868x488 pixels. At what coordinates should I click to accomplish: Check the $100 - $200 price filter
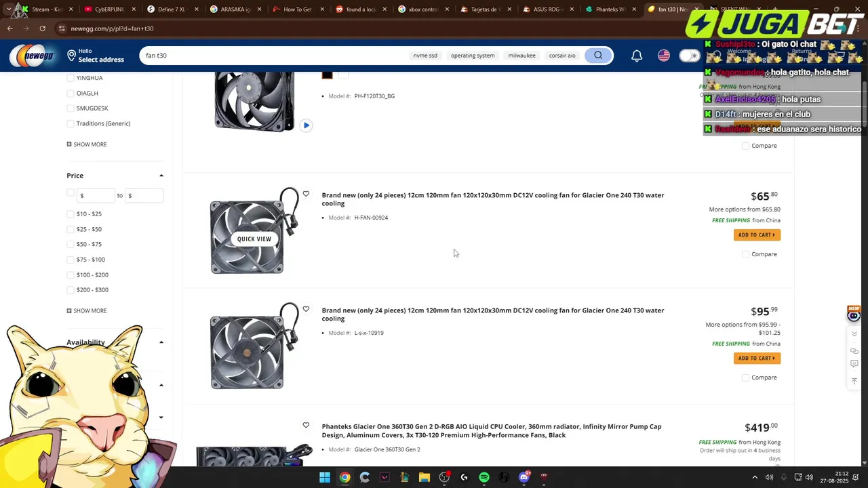tap(71, 274)
